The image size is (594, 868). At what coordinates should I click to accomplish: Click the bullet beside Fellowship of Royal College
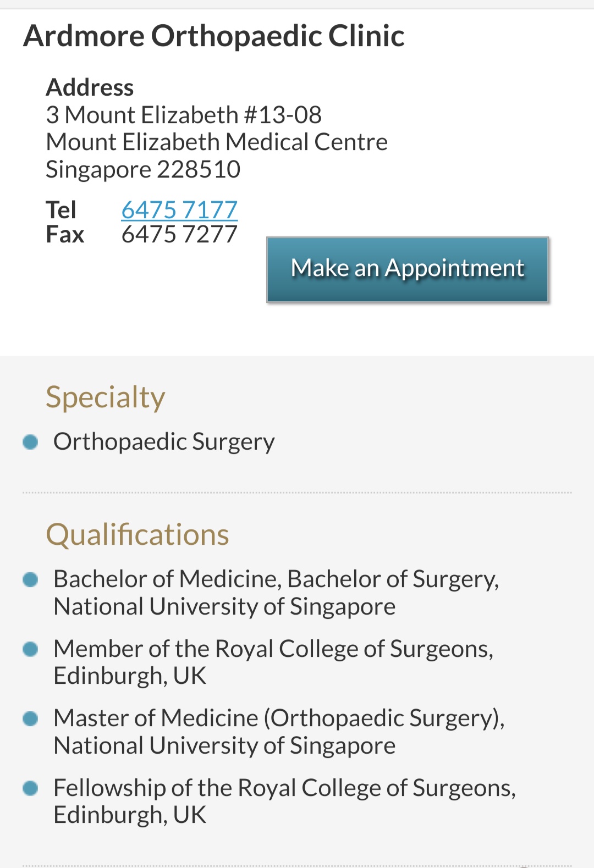coord(30,788)
